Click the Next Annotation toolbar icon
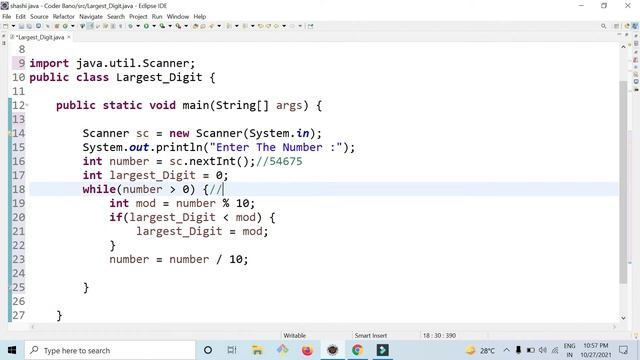The image size is (640, 360). (x=229, y=26)
